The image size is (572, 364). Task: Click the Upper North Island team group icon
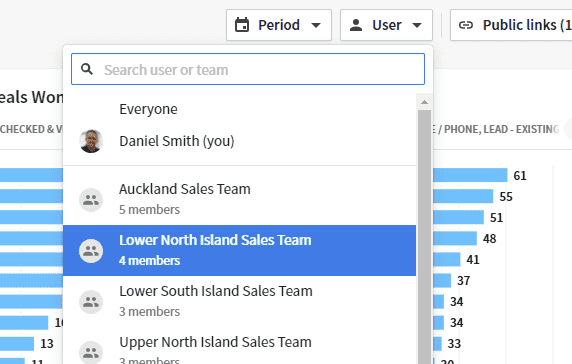(91, 352)
